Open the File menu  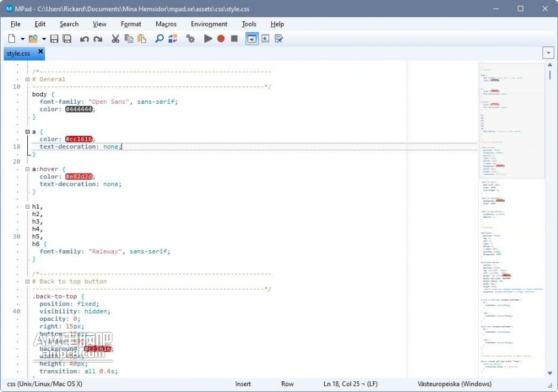[x=15, y=24]
